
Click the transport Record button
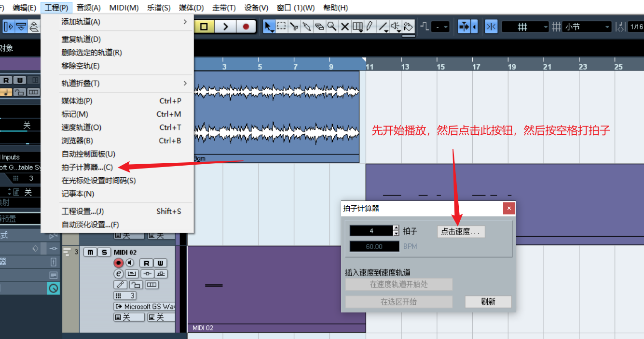pos(246,27)
